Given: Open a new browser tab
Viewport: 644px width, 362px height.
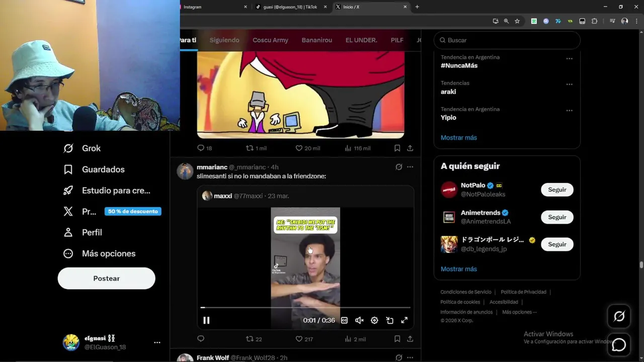Looking at the screenshot, I should point(417,7).
